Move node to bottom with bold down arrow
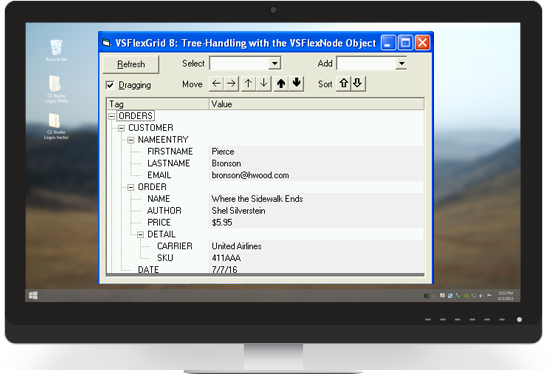 296,84
